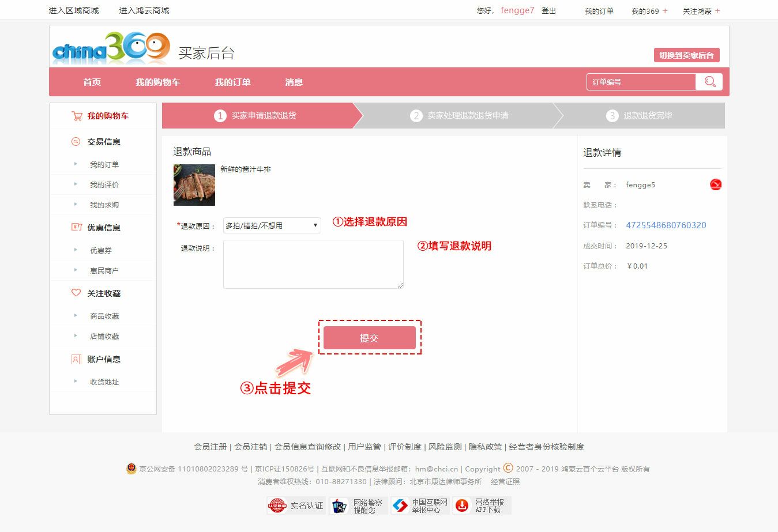Go to 消息 in the navigation bar

294,82
